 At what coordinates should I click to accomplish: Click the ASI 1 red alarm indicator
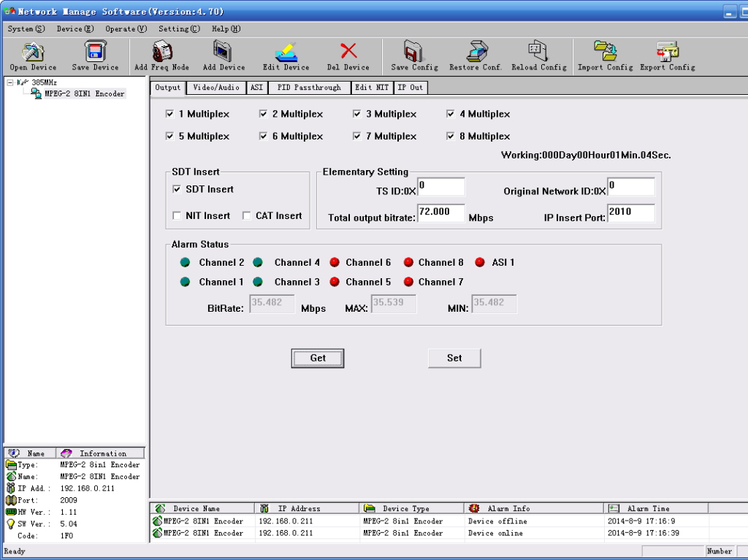(x=480, y=262)
